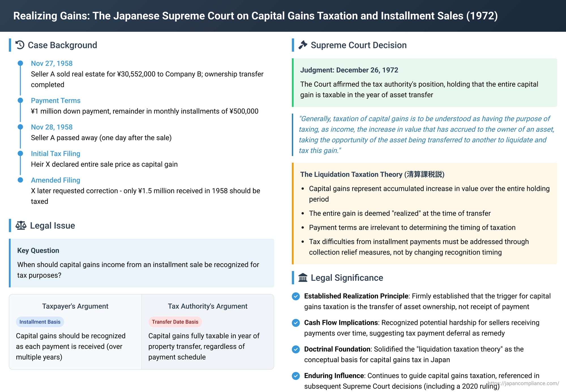Click the checkmark icon for Established Realization Principle
This screenshot has height=392, width=566.
(296, 296)
